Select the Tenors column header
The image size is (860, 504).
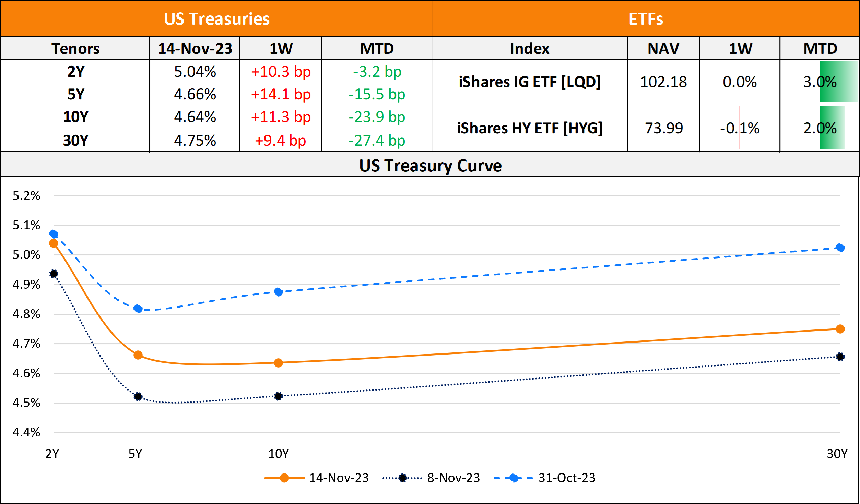(x=75, y=48)
